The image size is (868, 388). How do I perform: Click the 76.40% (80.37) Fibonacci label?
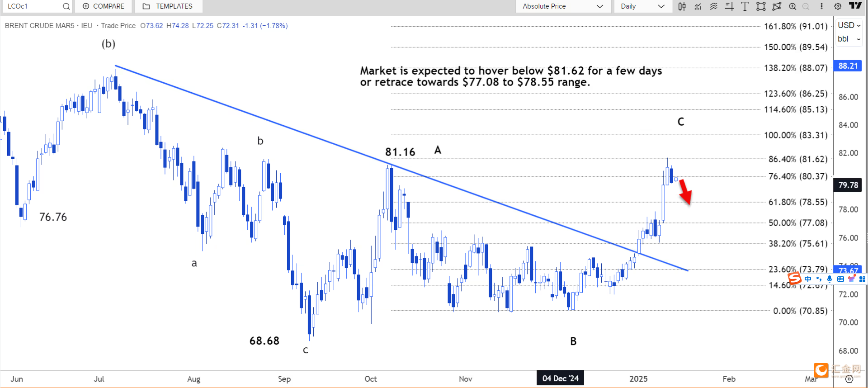(x=798, y=176)
